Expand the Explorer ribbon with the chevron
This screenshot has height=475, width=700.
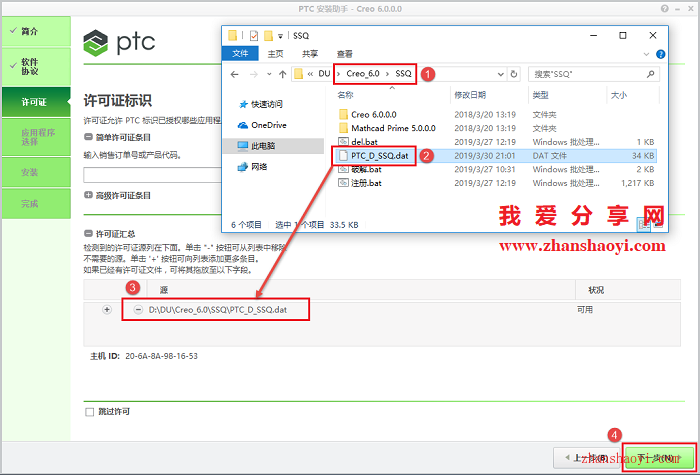tap(646, 54)
